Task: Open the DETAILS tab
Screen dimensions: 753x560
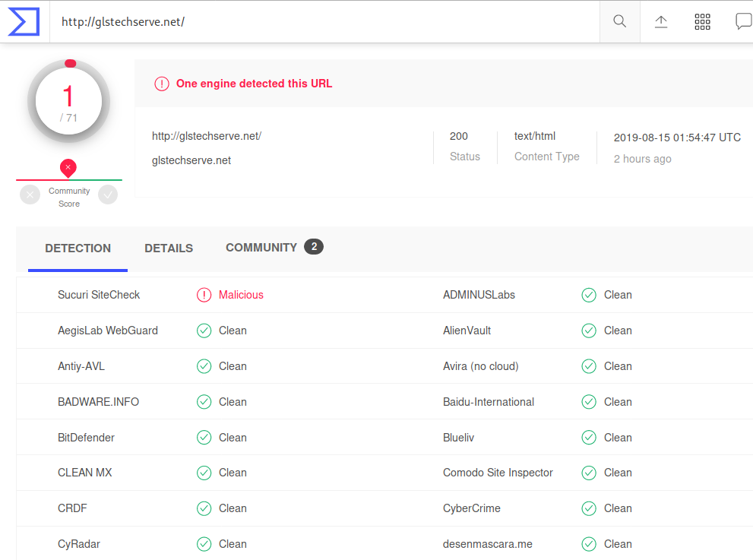Action: tap(169, 248)
